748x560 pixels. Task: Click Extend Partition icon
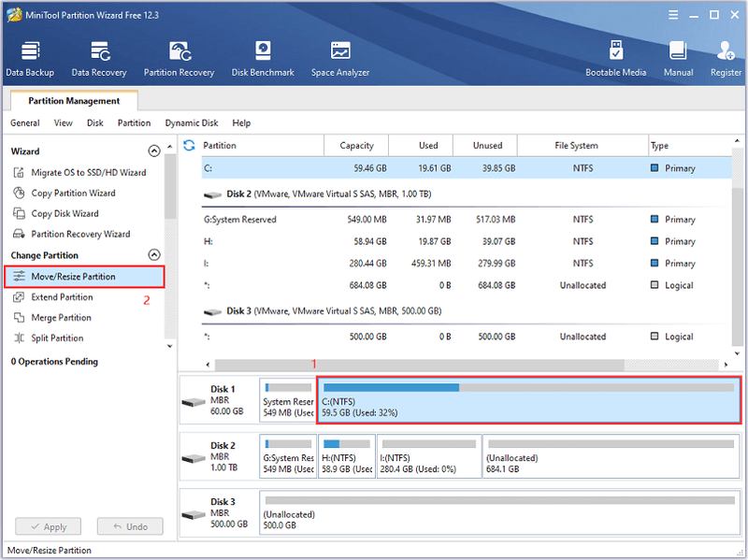[x=19, y=297]
